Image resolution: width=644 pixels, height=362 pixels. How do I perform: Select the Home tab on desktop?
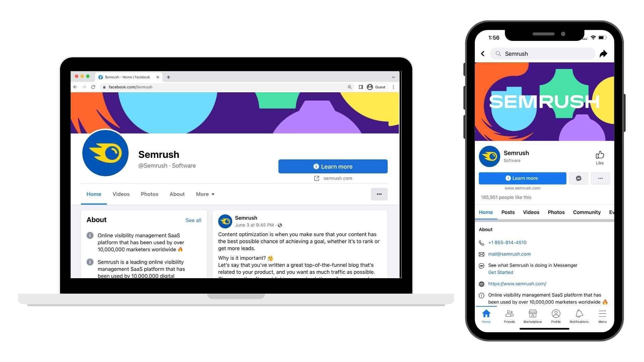(94, 194)
